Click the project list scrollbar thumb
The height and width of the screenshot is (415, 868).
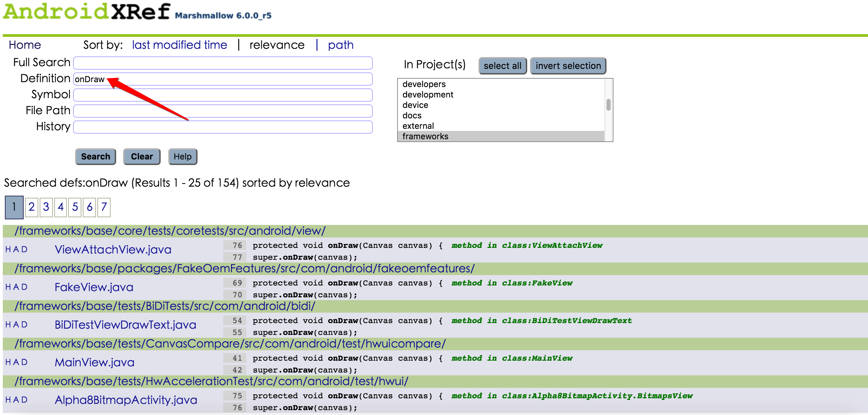609,104
